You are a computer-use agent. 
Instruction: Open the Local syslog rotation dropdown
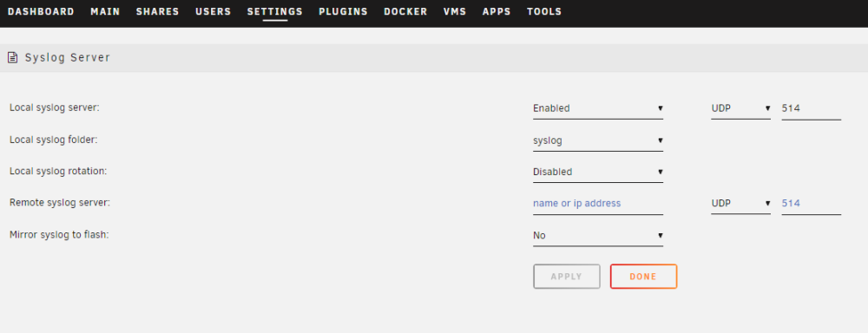pyautogui.click(x=598, y=172)
